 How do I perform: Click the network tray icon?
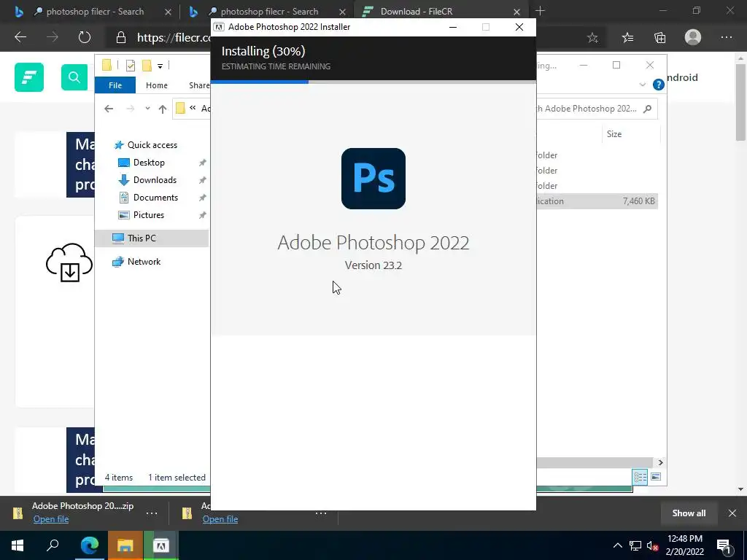(635, 545)
